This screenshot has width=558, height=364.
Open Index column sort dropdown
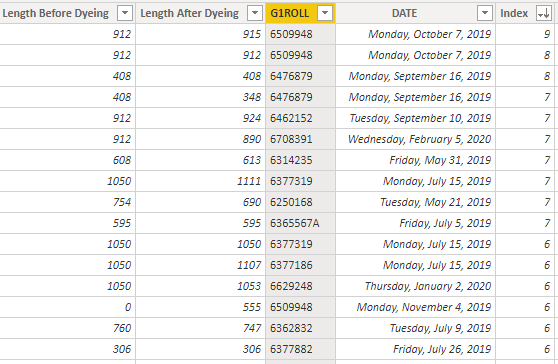pos(544,14)
